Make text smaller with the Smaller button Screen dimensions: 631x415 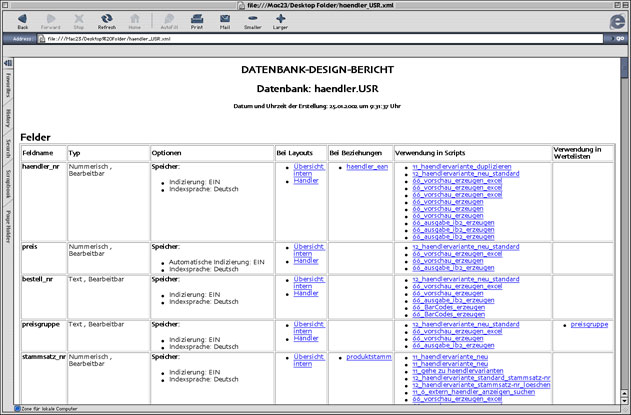tap(252, 21)
